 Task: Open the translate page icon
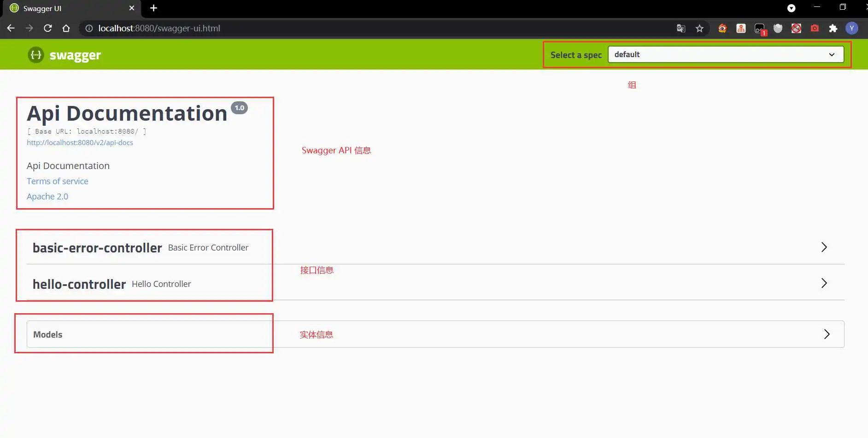[x=681, y=29]
